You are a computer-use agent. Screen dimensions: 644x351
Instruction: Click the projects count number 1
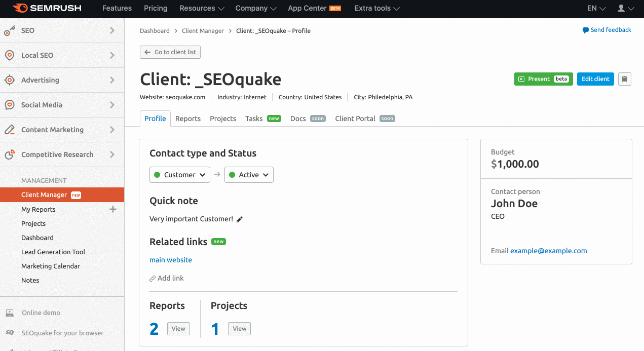(x=215, y=329)
